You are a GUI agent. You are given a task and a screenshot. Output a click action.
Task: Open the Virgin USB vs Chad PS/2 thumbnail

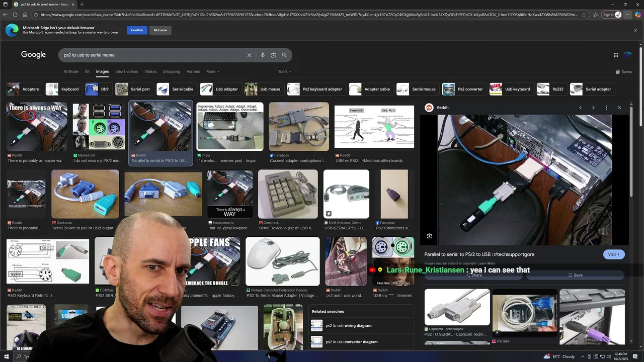point(374,127)
